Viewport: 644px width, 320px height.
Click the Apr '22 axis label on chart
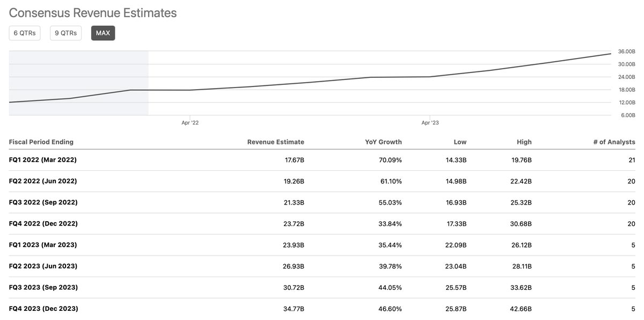190,123
